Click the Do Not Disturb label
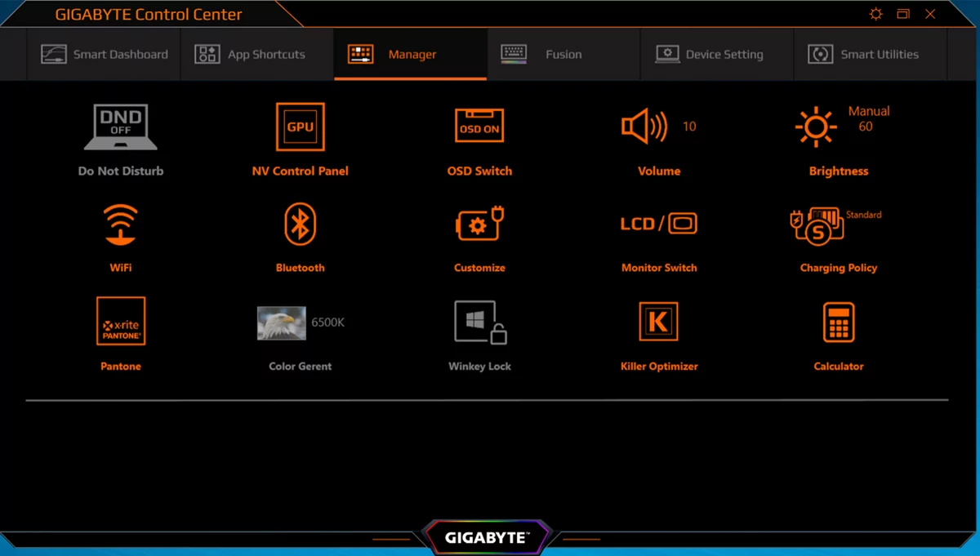Viewport: 980px width, 556px height. click(121, 171)
